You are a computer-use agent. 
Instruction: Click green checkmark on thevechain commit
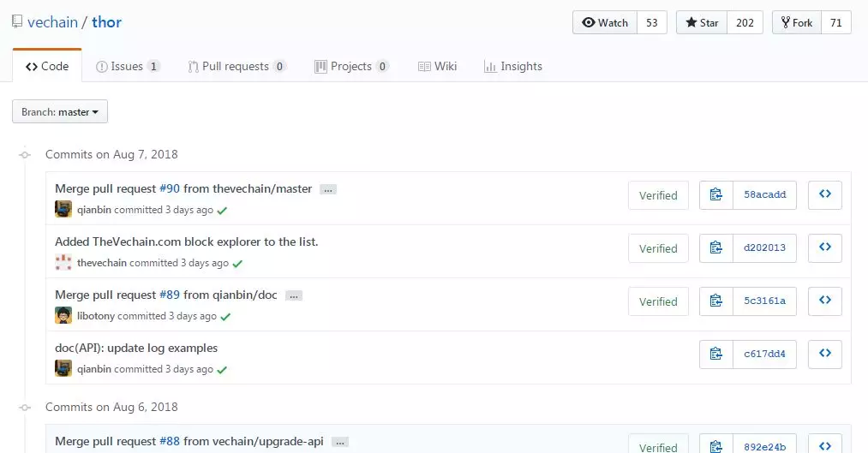coord(237,264)
